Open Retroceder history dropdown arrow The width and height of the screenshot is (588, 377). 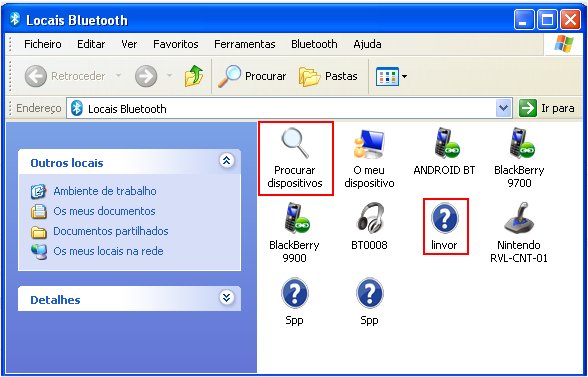(118, 76)
